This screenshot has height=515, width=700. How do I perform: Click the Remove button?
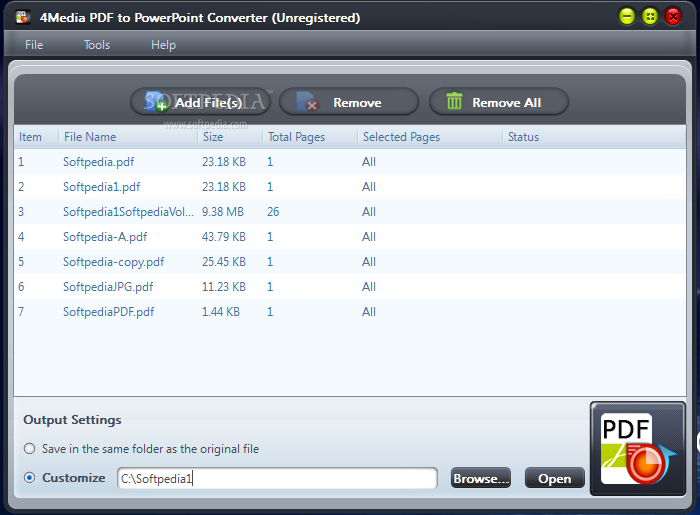[x=349, y=102]
